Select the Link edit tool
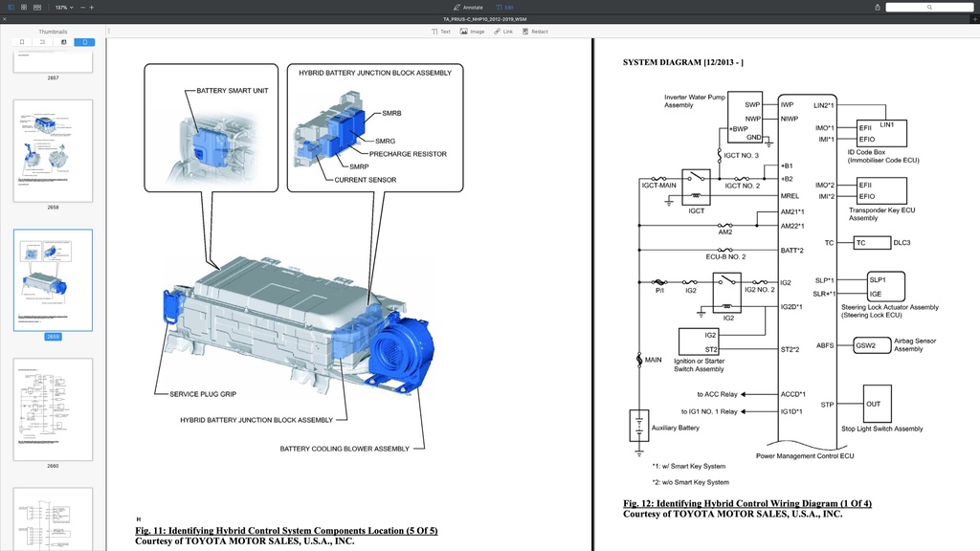 [503, 32]
